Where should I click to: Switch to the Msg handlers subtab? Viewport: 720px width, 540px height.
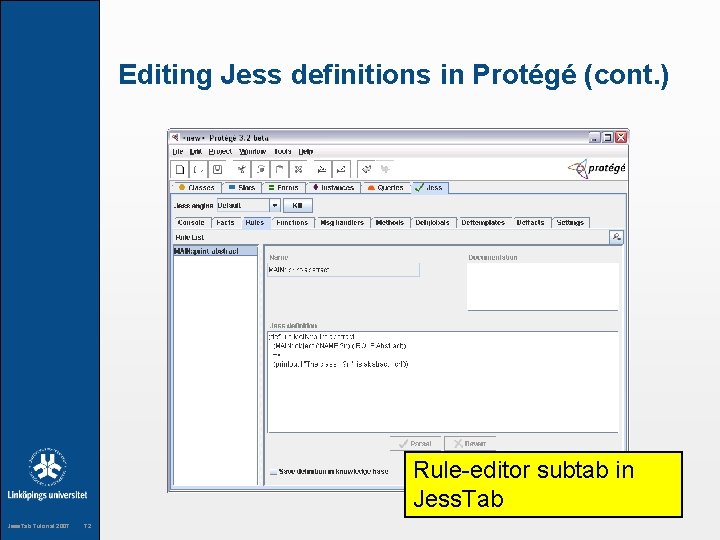342,222
